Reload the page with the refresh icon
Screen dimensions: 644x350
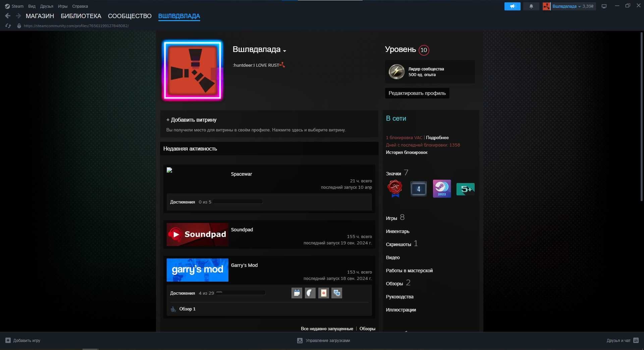pyautogui.click(x=8, y=26)
